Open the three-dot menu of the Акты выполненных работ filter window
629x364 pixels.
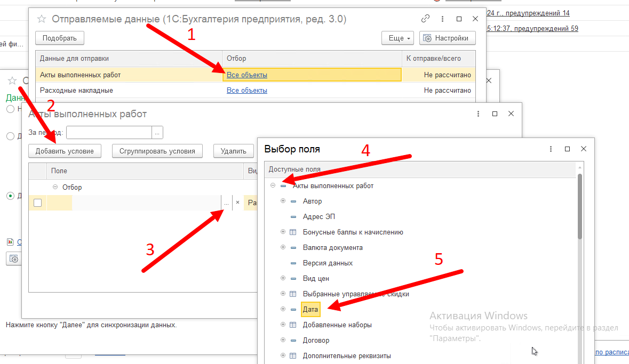(478, 114)
